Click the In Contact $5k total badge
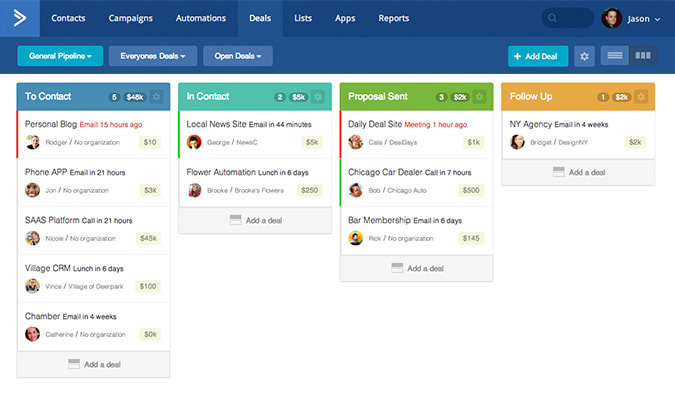 [298, 97]
